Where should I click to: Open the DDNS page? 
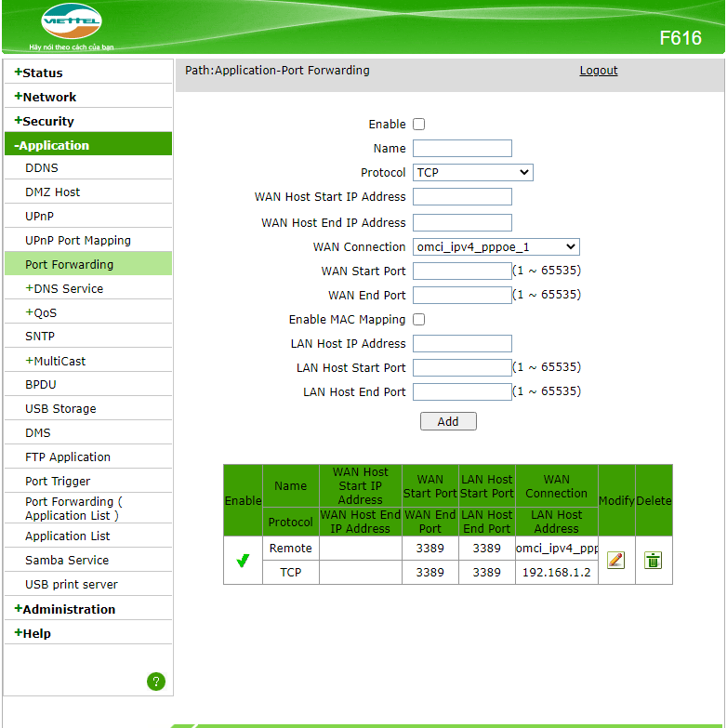coord(42,167)
